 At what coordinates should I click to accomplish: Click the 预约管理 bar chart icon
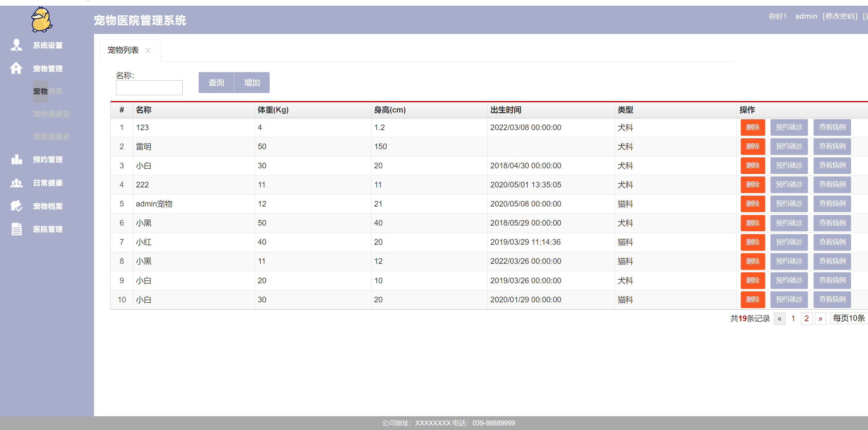pyautogui.click(x=16, y=159)
